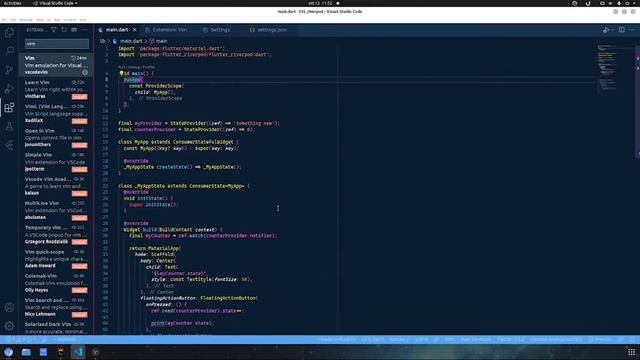Screen dimensions: 640x360
Task: Run the Dart file with the run button
Action: [x=606, y=30]
